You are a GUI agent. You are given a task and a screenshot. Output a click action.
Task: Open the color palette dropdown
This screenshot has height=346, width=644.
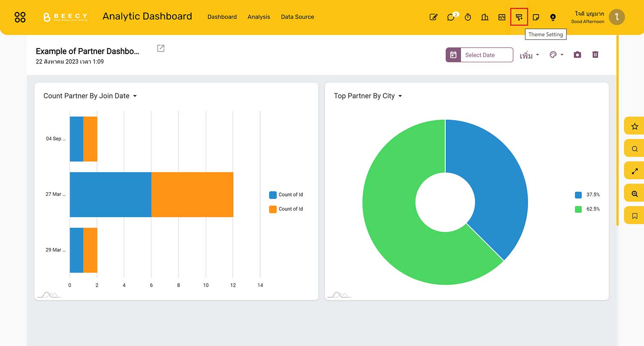tap(556, 55)
